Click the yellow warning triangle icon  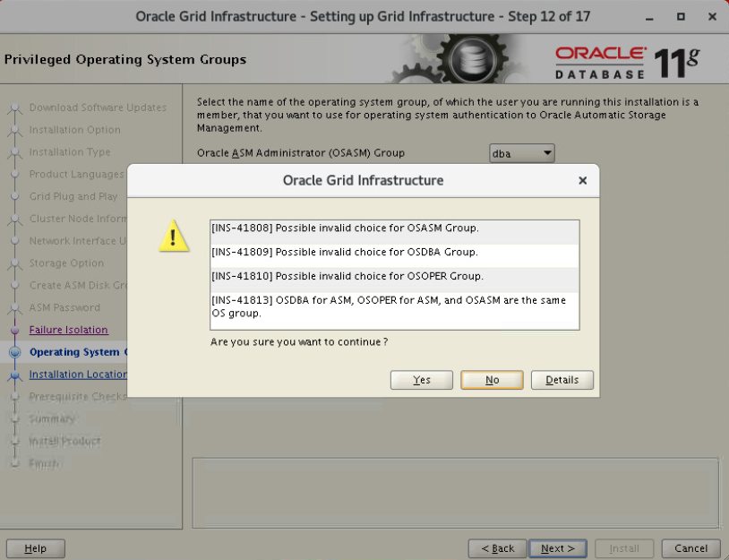174,236
